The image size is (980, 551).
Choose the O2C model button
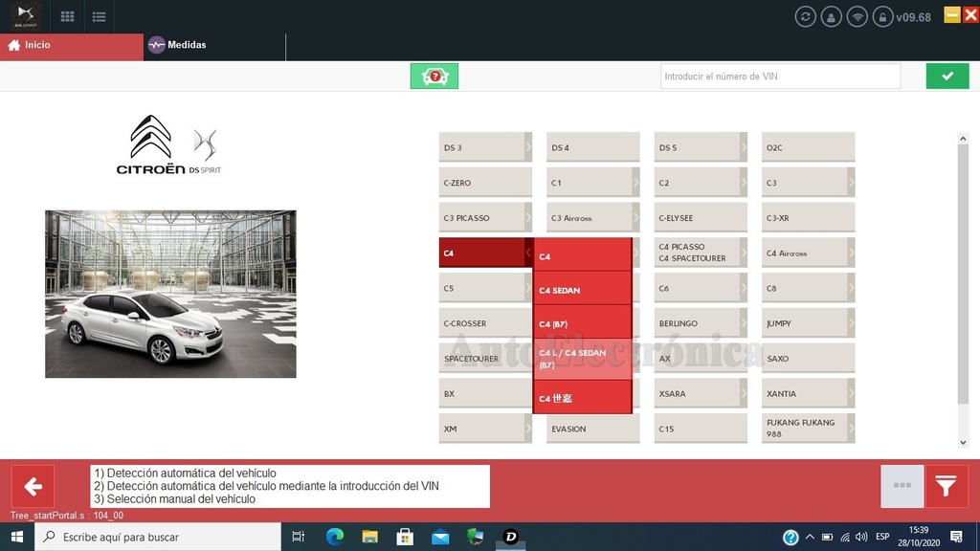pyautogui.click(x=808, y=147)
